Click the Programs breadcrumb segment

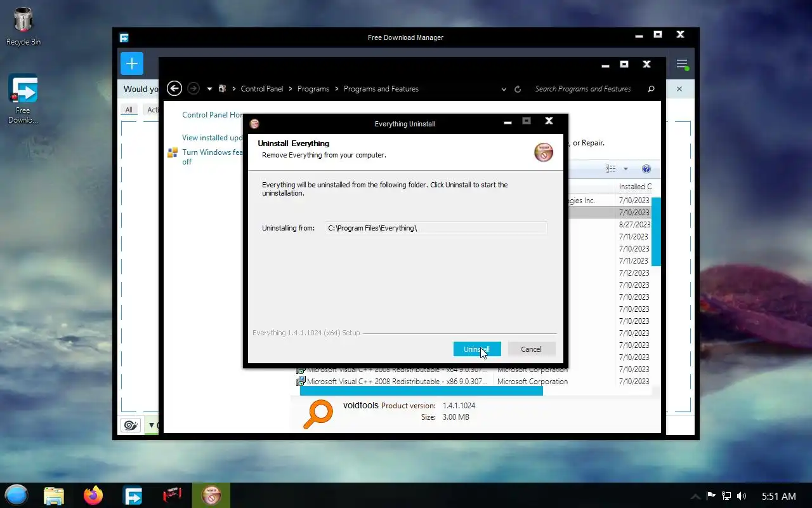tap(313, 89)
